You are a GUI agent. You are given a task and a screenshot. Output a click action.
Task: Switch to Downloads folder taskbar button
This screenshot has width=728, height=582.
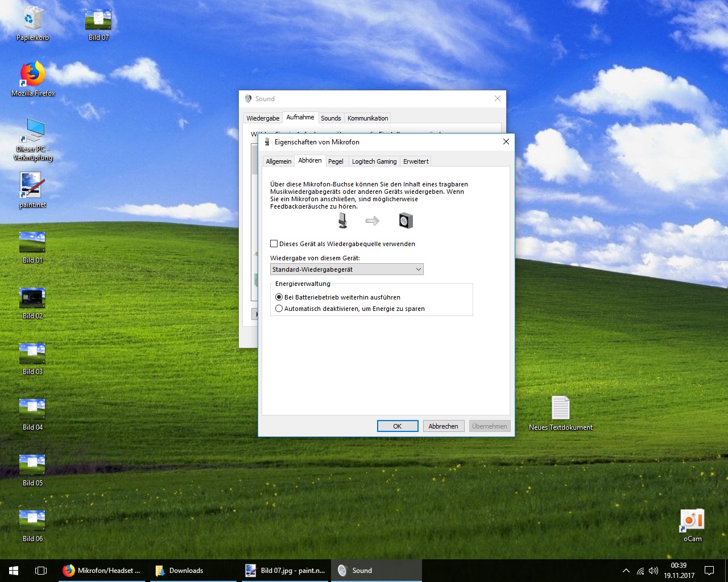click(193, 571)
